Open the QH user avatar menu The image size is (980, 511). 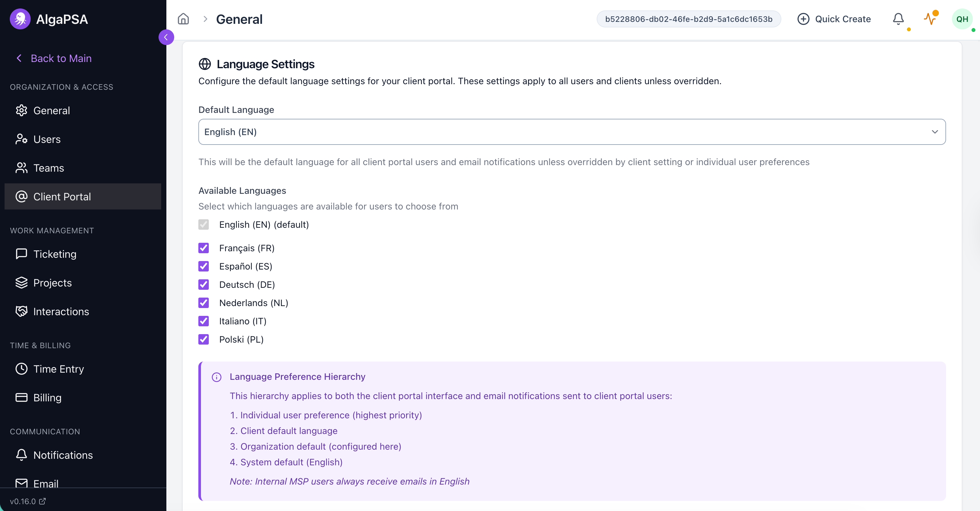(x=962, y=19)
